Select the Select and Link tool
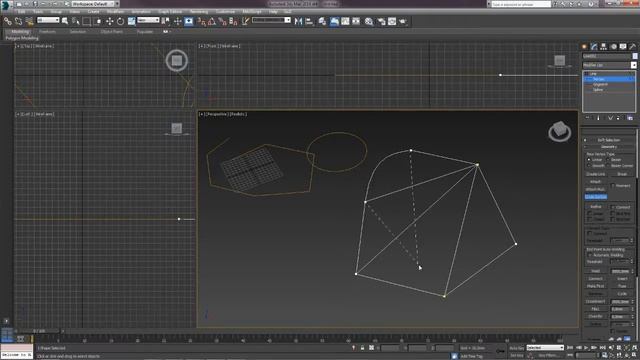Image resolution: width=640 pixels, height=360 pixels. click(x=7, y=21)
